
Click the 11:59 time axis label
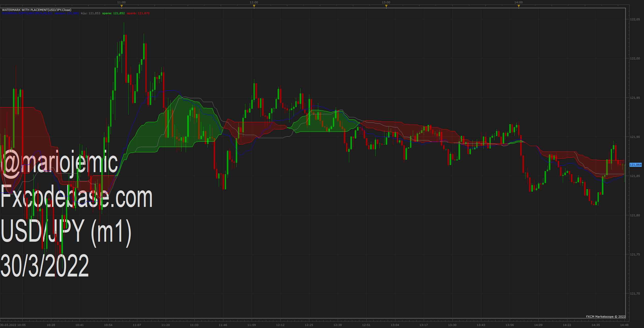(252, 325)
